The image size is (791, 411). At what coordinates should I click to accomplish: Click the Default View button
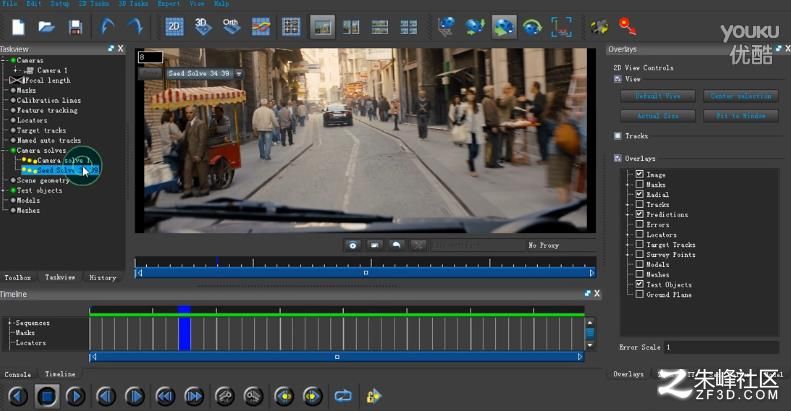pyautogui.click(x=658, y=96)
